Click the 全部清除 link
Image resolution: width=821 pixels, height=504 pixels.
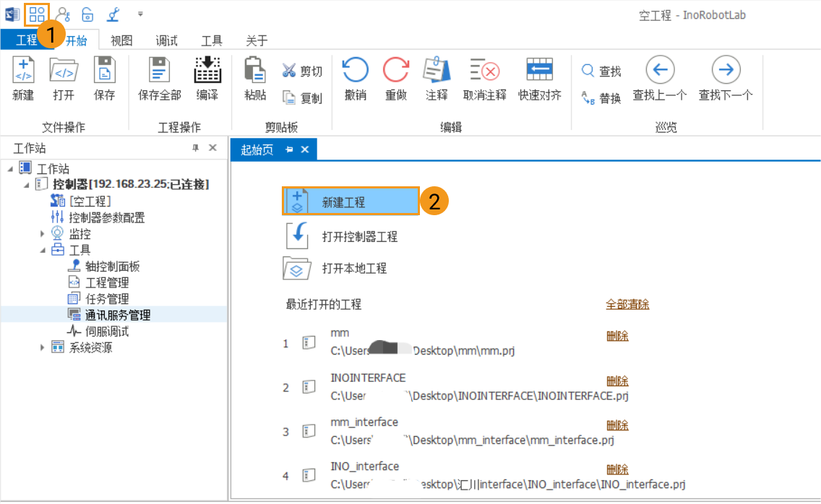coord(627,305)
